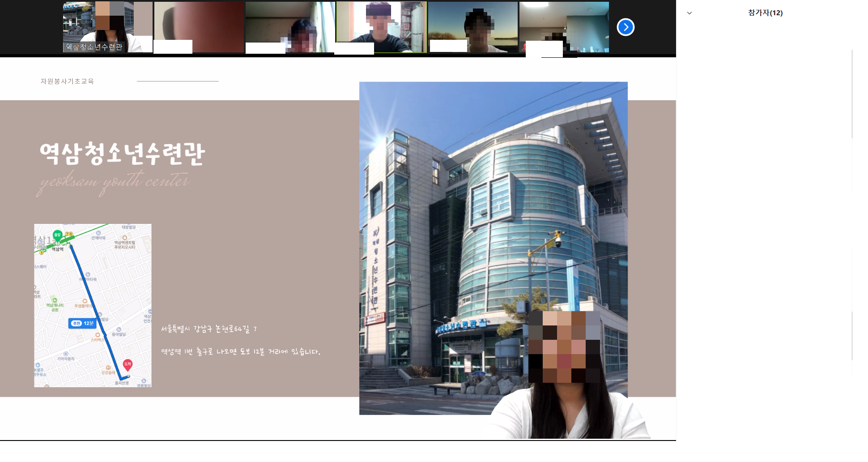The image size is (868, 462).
Task: Collapse the participants panel with the chevron
Action: tap(689, 13)
